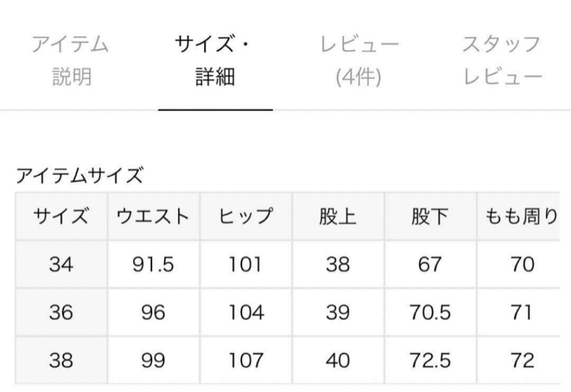Click the rise value 39 cell

tap(338, 312)
